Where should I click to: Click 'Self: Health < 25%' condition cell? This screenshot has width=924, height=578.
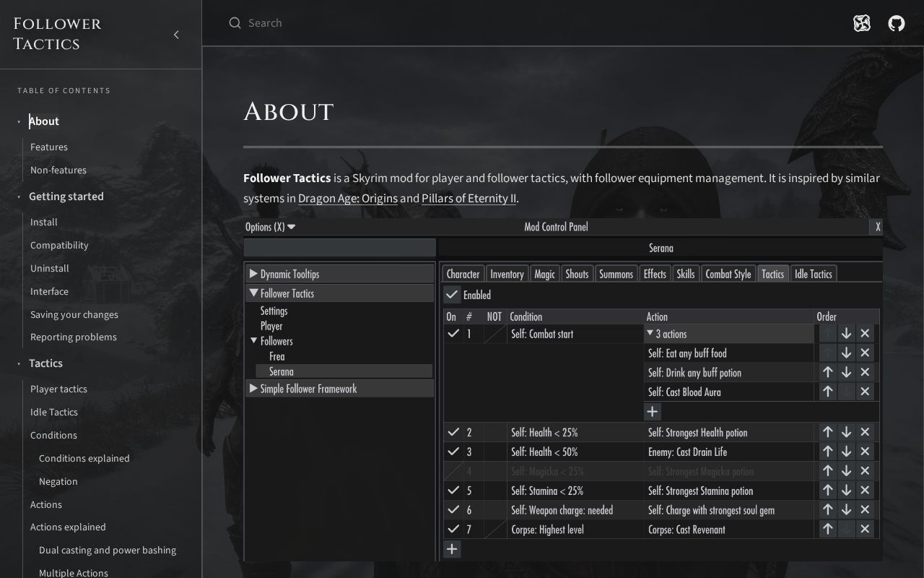click(575, 432)
